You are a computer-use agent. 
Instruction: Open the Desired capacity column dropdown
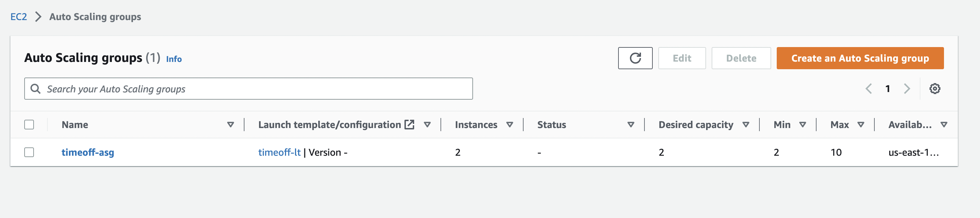pyautogui.click(x=746, y=125)
